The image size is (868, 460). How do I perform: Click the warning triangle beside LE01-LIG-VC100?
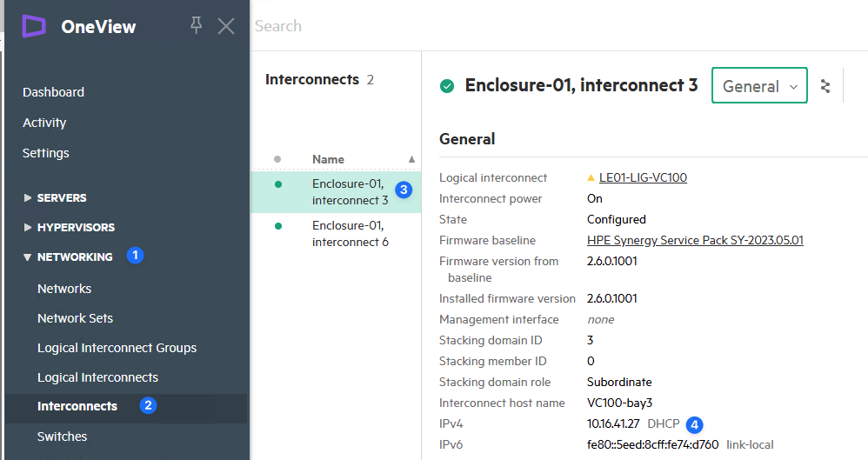(x=591, y=178)
